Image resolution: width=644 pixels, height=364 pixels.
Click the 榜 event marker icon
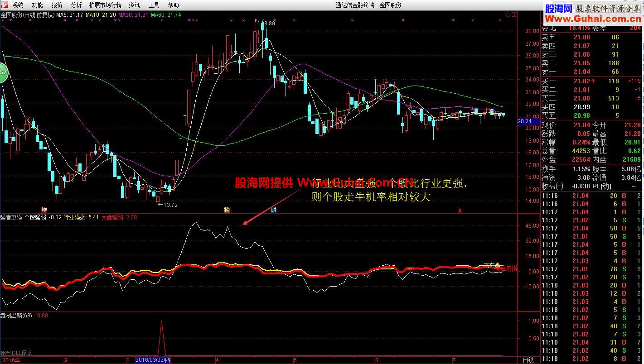[x=227, y=210]
